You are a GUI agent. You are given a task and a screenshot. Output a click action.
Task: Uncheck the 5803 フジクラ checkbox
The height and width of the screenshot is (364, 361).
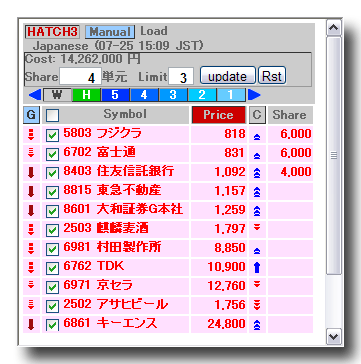[52, 135]
